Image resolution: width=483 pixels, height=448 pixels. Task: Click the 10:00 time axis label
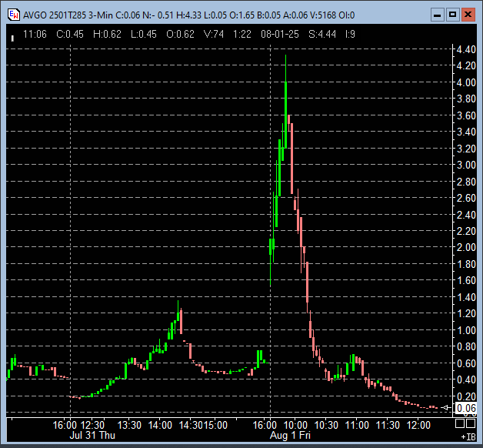(x=295, y=425)
